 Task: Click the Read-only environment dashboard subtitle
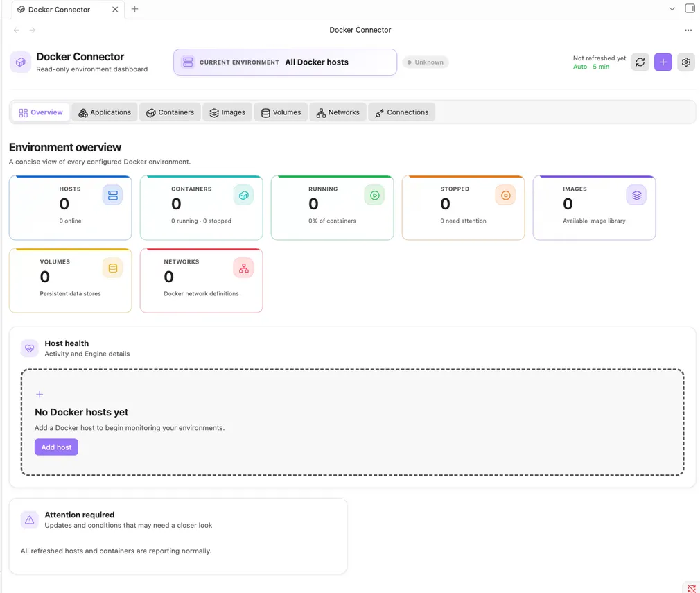pyautogui.click(x=92, y=69)
